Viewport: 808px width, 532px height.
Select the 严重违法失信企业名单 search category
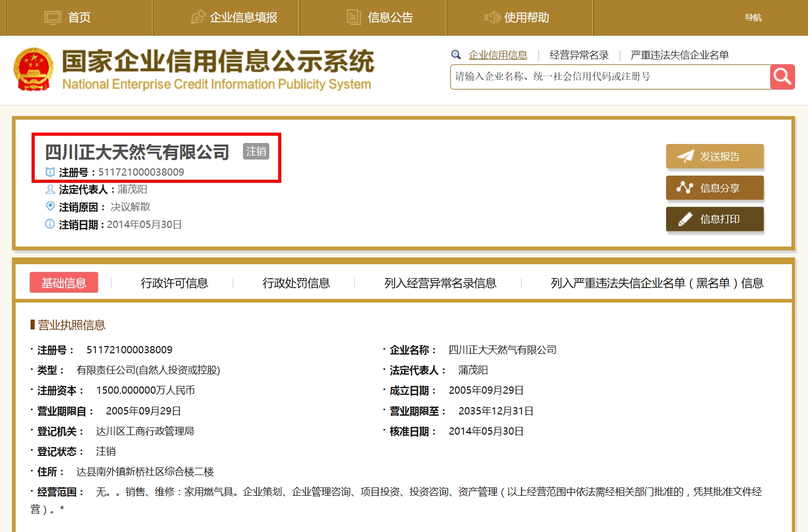click(680, 55)
